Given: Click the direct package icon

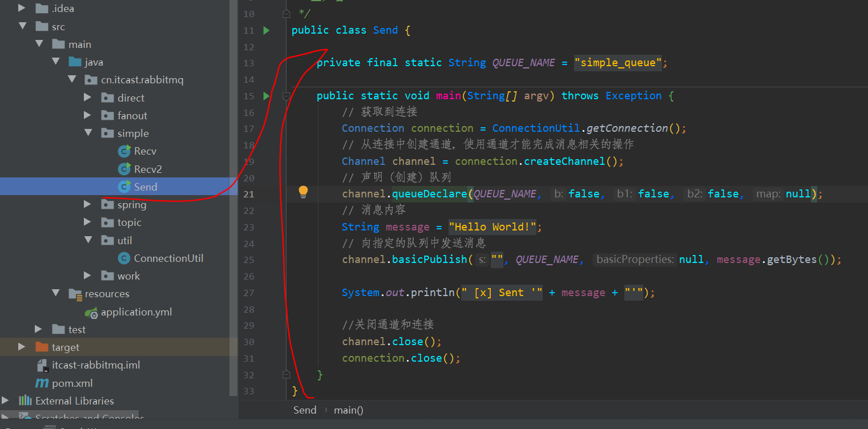Looking at the screenshot, I should click(108, 98).
